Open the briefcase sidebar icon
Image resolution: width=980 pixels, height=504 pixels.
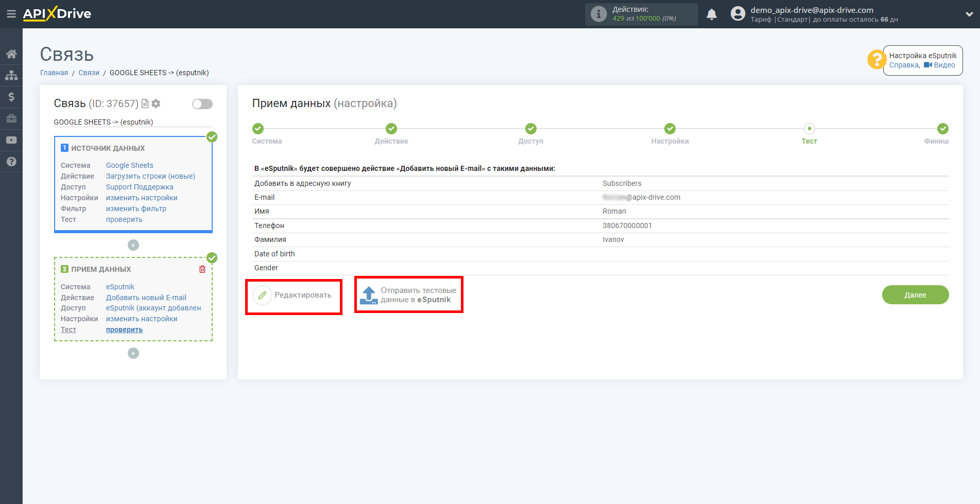(x=11, y=118)
